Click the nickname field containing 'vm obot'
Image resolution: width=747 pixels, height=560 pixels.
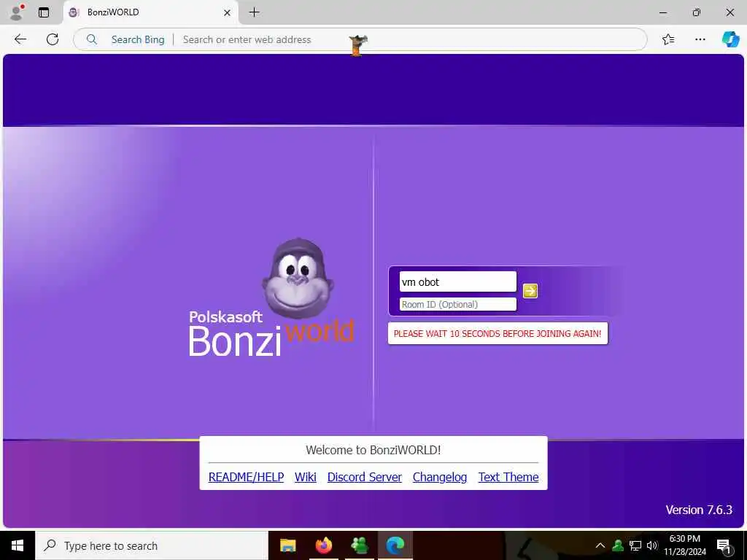pyautogui.click(x=458, y=282)
